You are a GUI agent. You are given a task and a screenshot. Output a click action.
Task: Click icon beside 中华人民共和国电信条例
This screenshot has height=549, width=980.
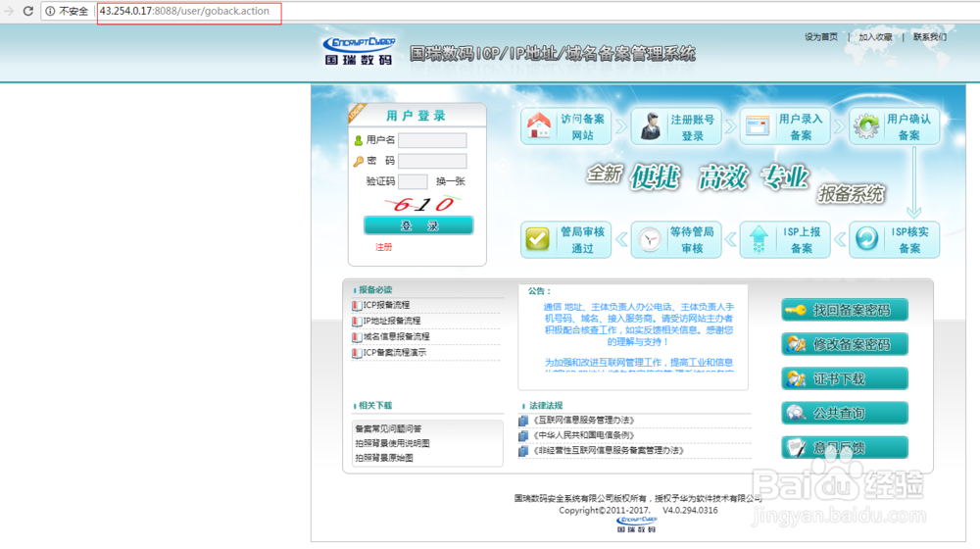pos(523,436)
